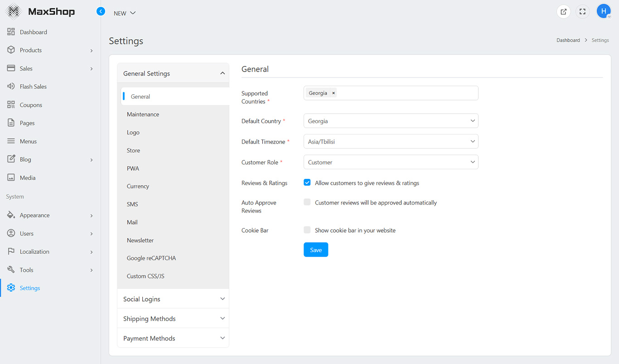This screenshot has height=364, width=619.
Task: Enable Auto Approve Reviews checkbox
Action: coord(307,202)
